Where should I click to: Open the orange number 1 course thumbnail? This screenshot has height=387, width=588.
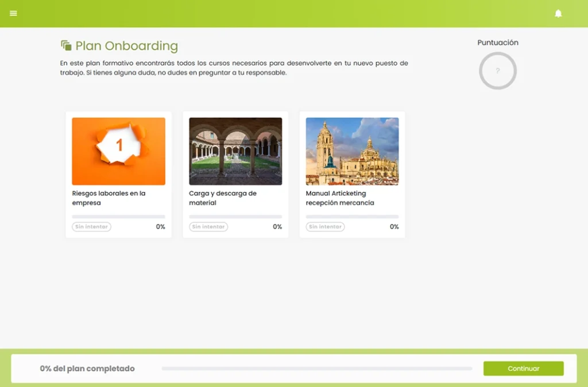(x=118, y=151)
